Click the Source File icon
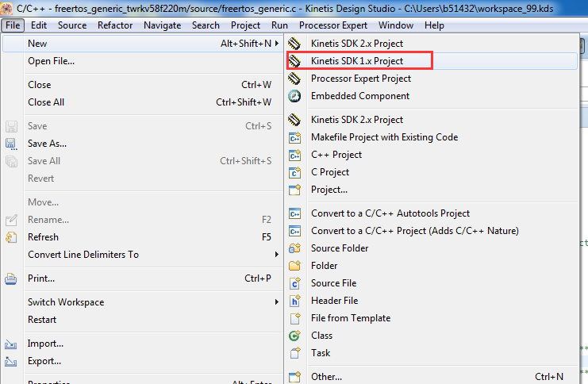588x384 pixels. coord(294,283)
